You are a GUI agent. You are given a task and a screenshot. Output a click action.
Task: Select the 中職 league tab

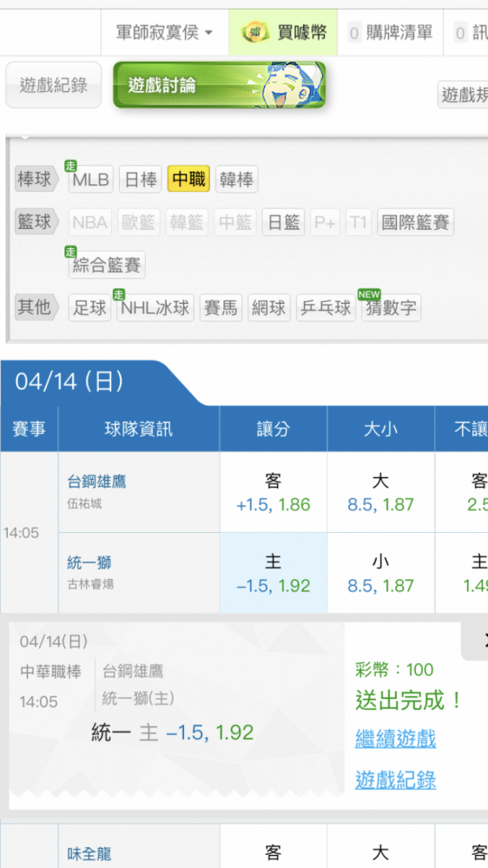189,180
